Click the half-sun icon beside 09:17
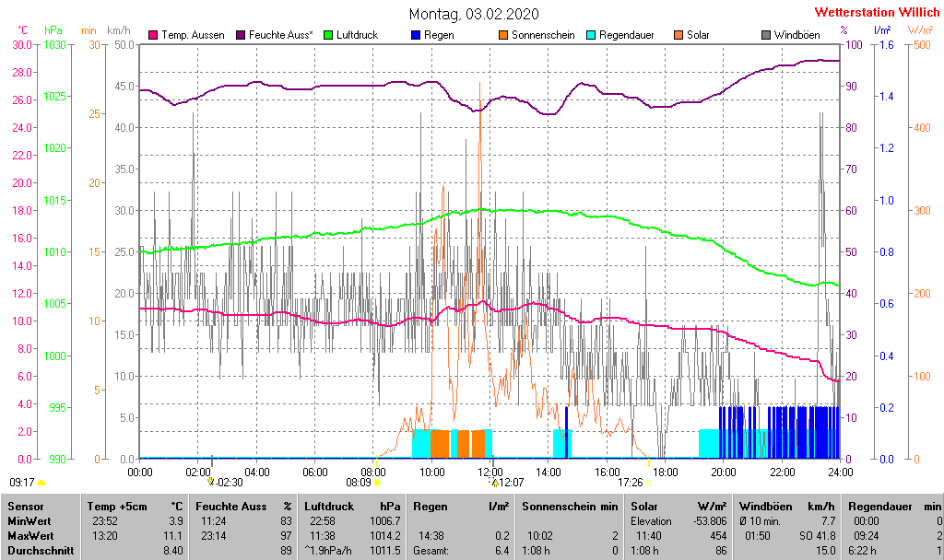 41,483
